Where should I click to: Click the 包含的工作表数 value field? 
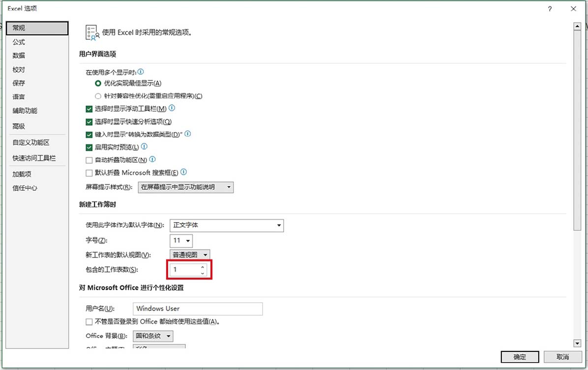click(184, 270)
